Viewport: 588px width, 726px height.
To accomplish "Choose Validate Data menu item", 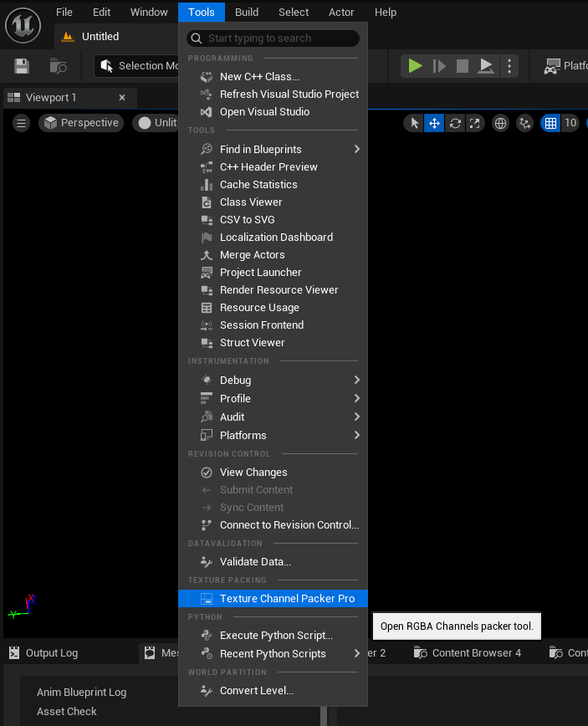I will click(x=274, y=562).
